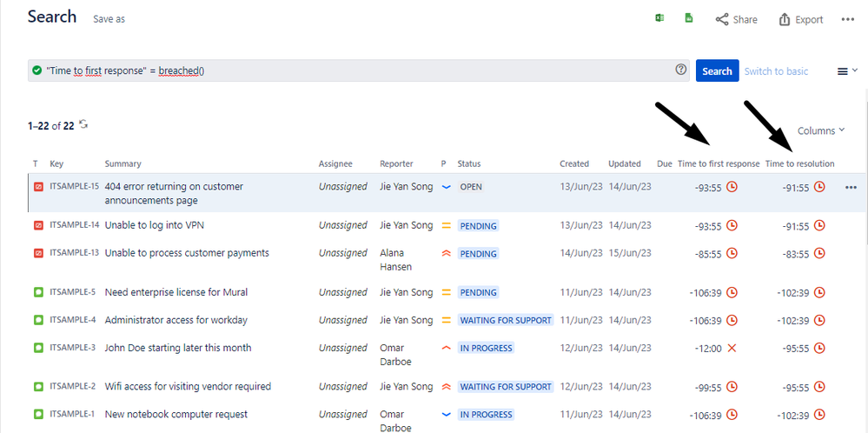Click the incident type icon for ITSAMPLE-15
Image resolution: width=868 pixels, height=433 pixels.
(37, 187)
